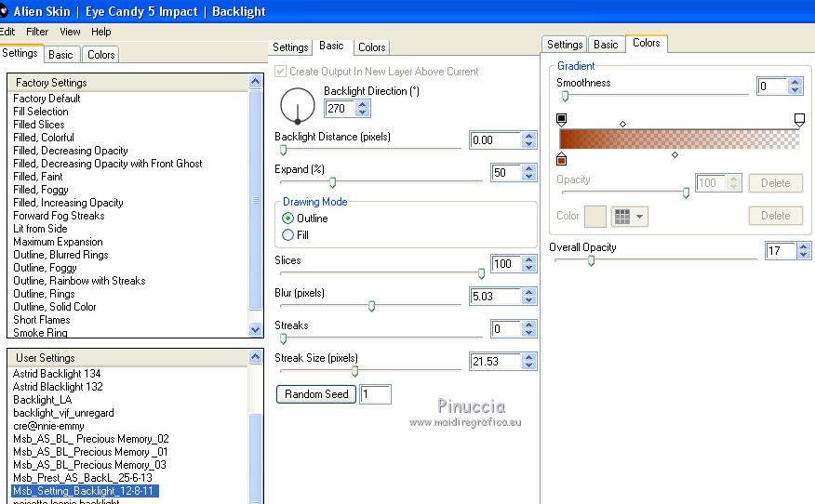Adjust the Expand slider handle

pos(333,182)
